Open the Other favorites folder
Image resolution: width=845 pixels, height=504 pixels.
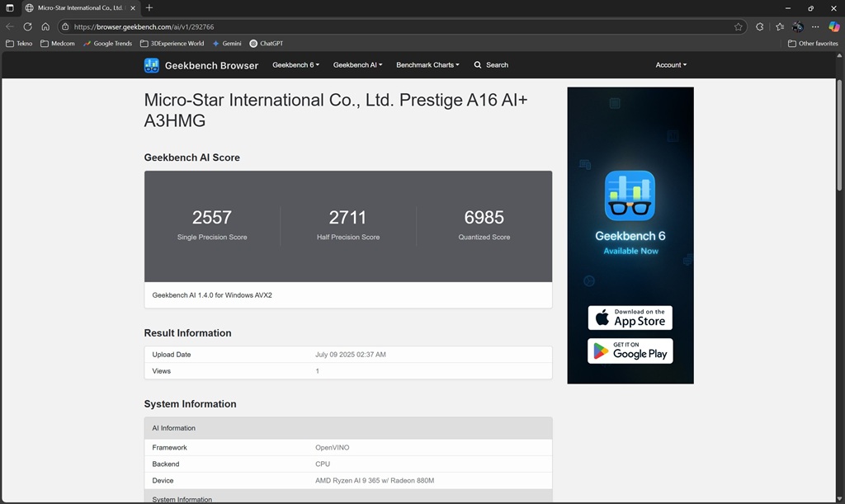(x=813, y=44)
